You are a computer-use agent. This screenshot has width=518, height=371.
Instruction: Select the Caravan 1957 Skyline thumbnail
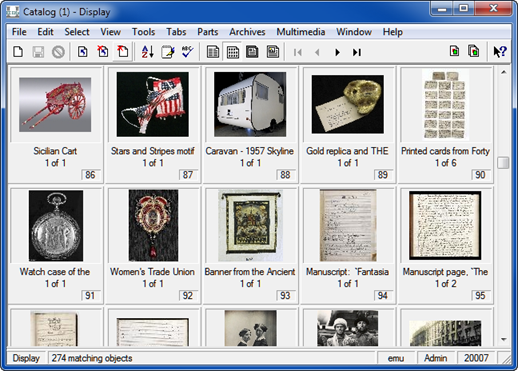(250, 104)
